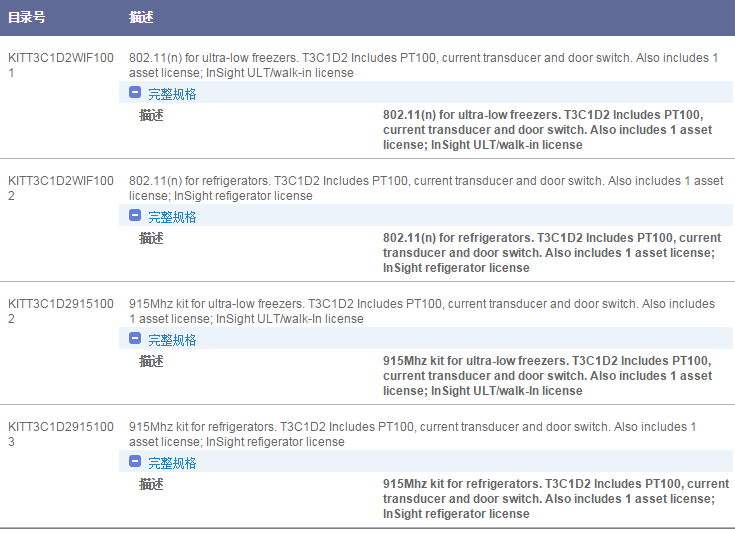
Task: Open catalog number KITT3C1D29151002
Action: pos(60,311)
